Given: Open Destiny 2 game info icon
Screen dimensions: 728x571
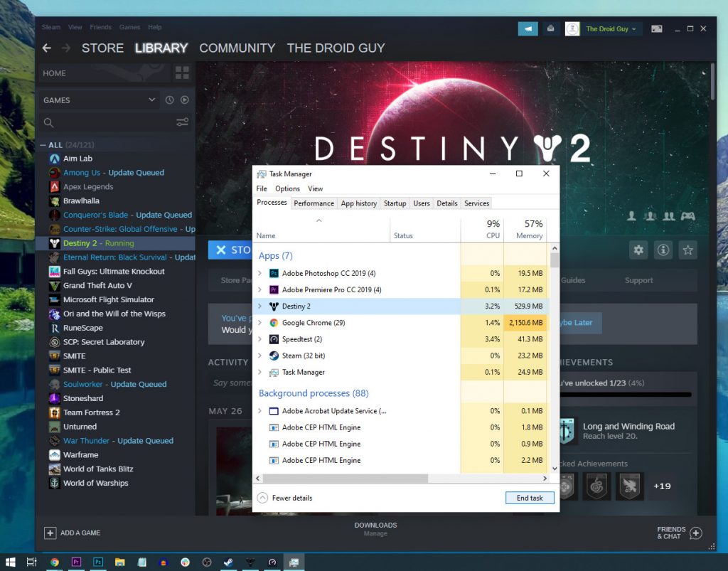Looking at the screenshot, I should click(x=663, y=250).
